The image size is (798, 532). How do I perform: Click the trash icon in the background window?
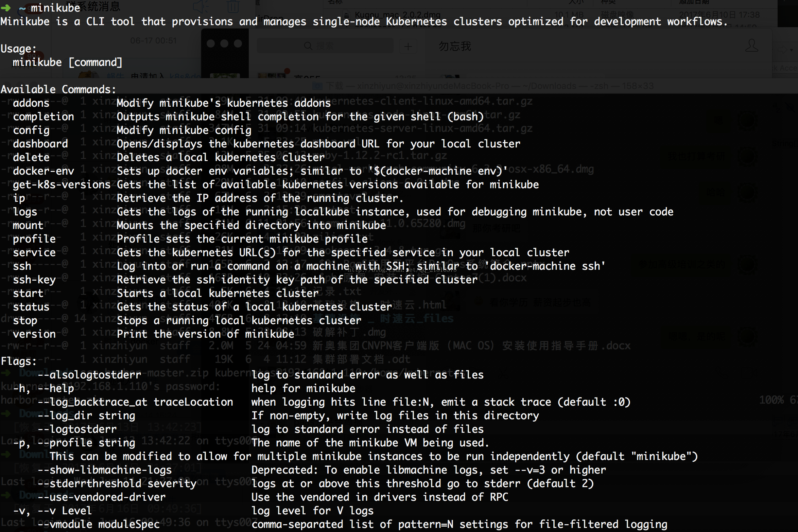pyautogui.click(x=233, y=6)
